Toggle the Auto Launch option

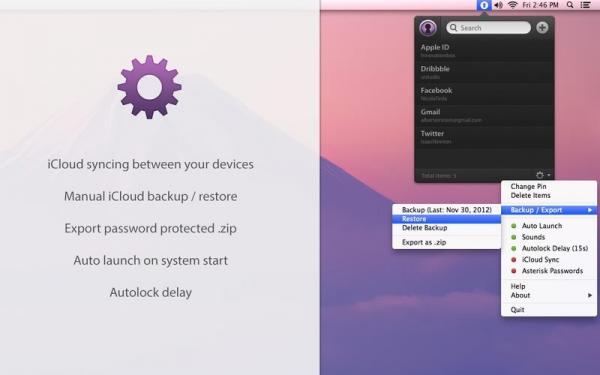tap(549, 226)
